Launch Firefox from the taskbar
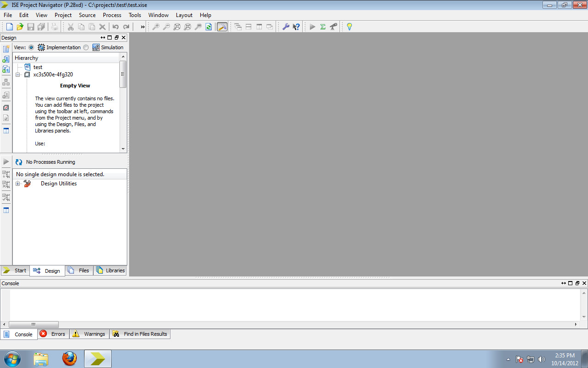 pos(70,358)
